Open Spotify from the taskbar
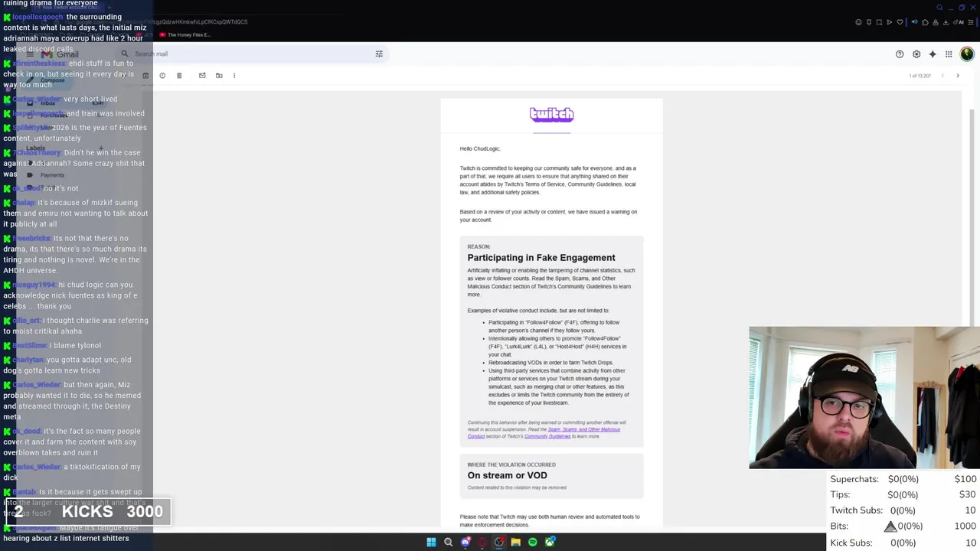Image resolution: width=980 pixels, height=551 pixels. 533,542
